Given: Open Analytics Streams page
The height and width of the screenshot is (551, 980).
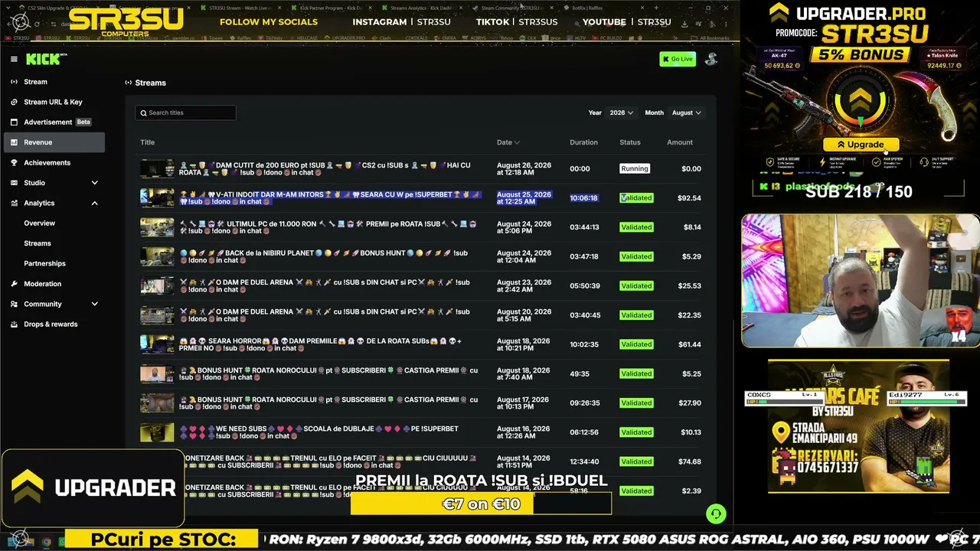Looking at the screenshot, I should [x=38, y=243].
